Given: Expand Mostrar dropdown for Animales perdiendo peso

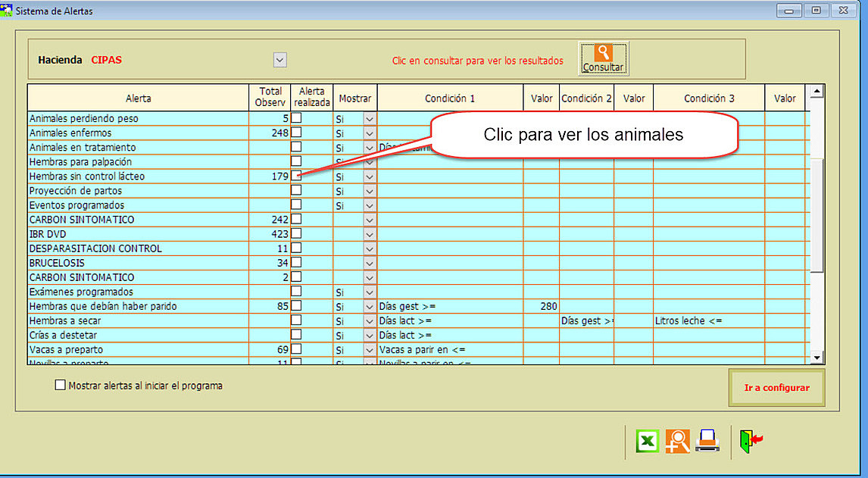Looking at the screenshot, I should point(370,119).
